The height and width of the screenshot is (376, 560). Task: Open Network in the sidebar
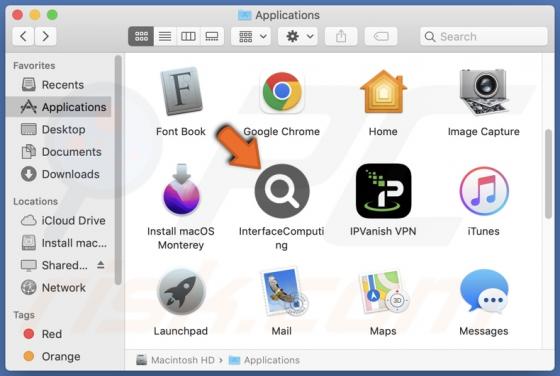coord(59,288)
